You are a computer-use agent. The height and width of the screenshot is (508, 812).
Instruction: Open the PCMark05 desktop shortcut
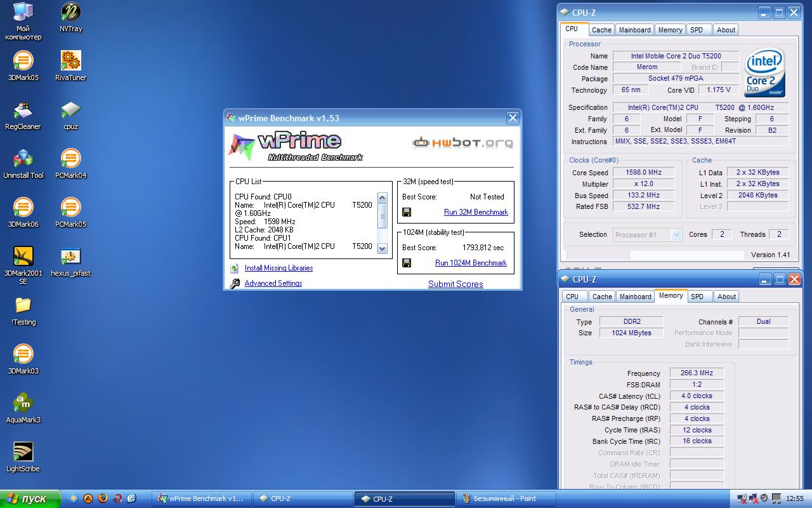pos(70,213)
